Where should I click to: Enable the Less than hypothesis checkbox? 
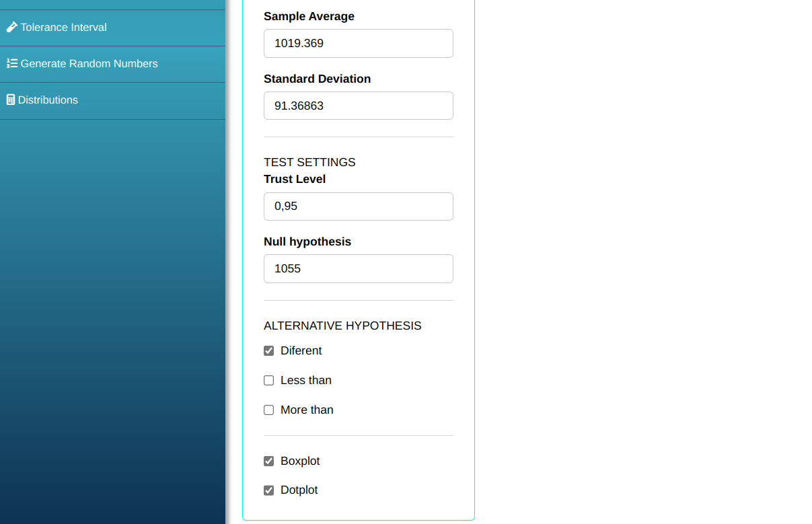point(269,381)
